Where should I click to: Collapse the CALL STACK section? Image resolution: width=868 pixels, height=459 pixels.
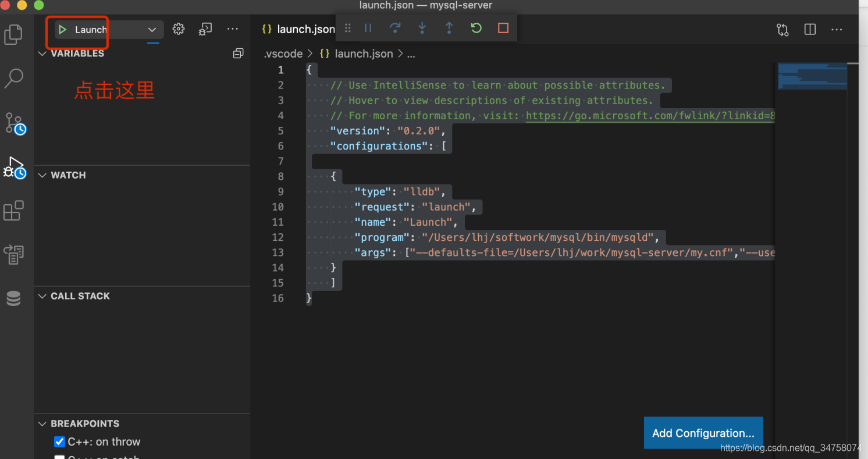click(42, 296)
